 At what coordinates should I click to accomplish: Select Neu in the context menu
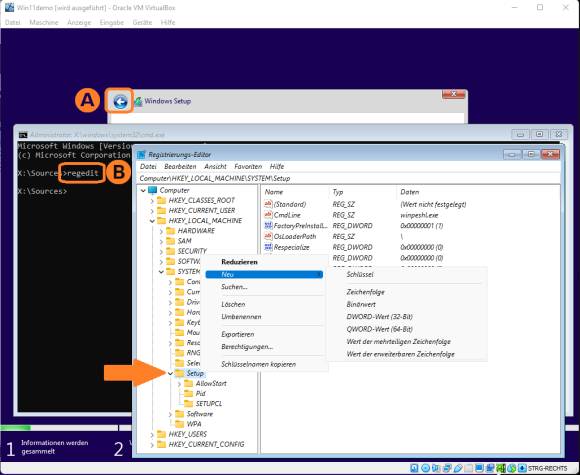pyautogui.click(x=264, y=274)
